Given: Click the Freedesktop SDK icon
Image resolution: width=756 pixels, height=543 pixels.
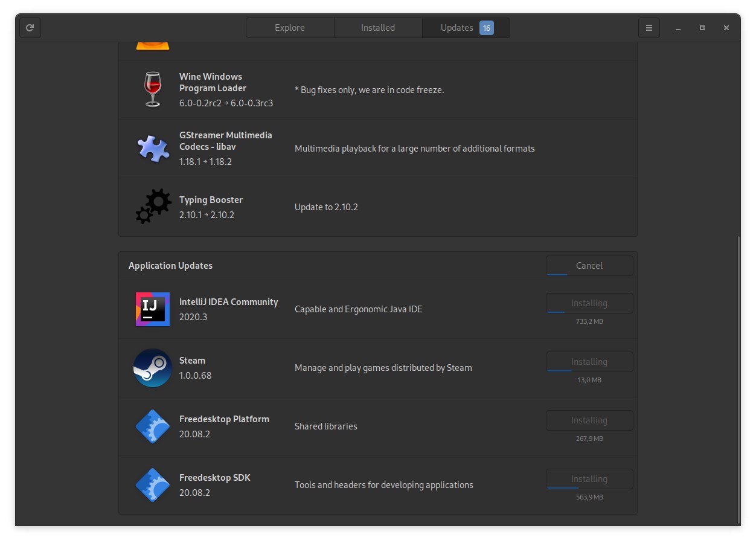Looking at the screenshot, I should pyautogui.click(x=153, y=485).
